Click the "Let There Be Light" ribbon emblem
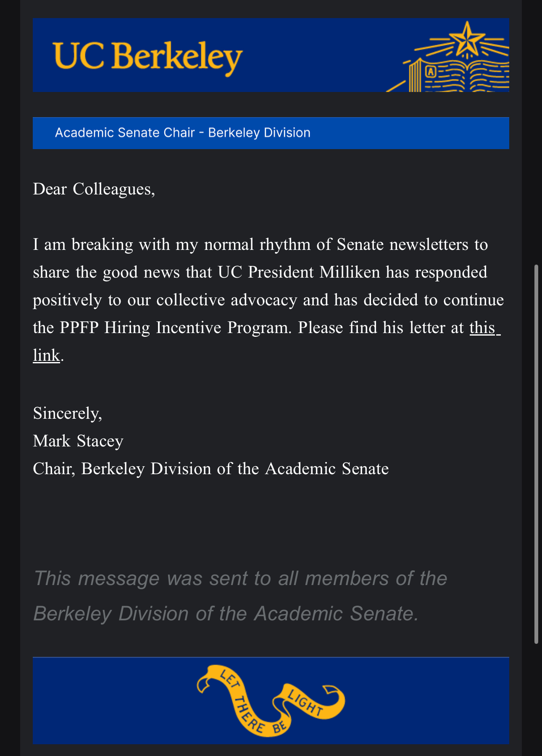542x756 pixels. click(x=271, y=700)
